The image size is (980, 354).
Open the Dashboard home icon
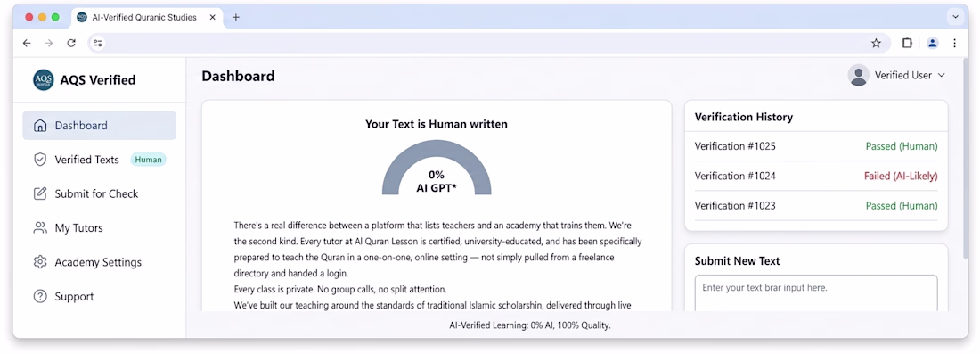(40, 126)
